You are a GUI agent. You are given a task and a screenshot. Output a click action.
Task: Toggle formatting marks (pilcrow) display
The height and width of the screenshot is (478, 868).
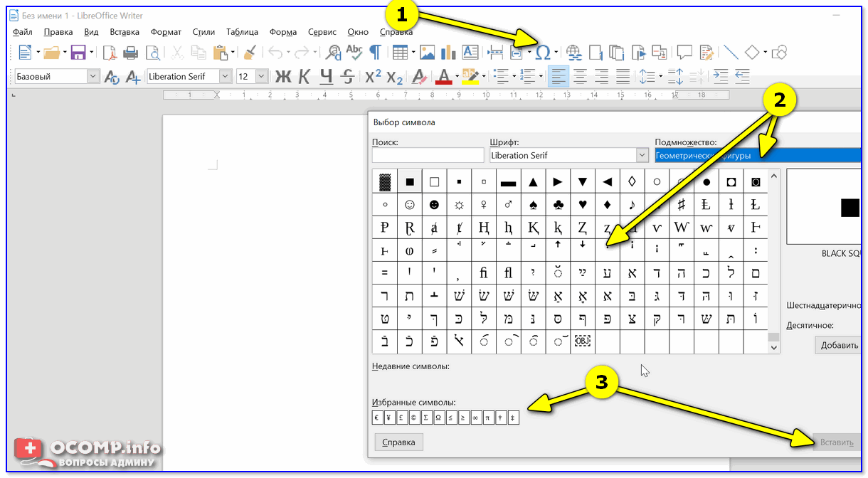(x=375, y=52)
